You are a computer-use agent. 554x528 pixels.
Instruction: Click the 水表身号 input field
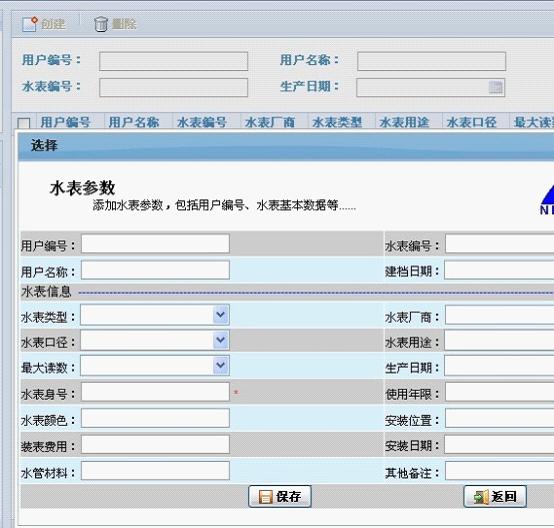pyautogui.click(x=155, y=392)
